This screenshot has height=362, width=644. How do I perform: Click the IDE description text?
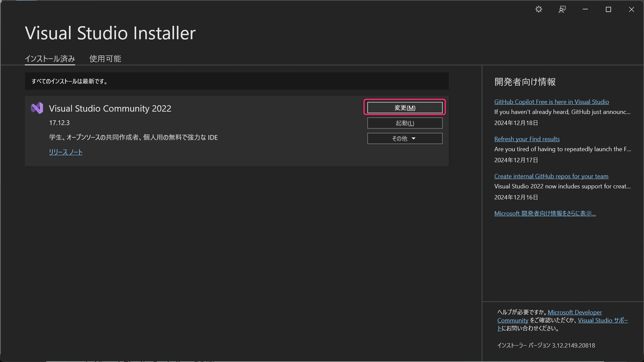133,138
